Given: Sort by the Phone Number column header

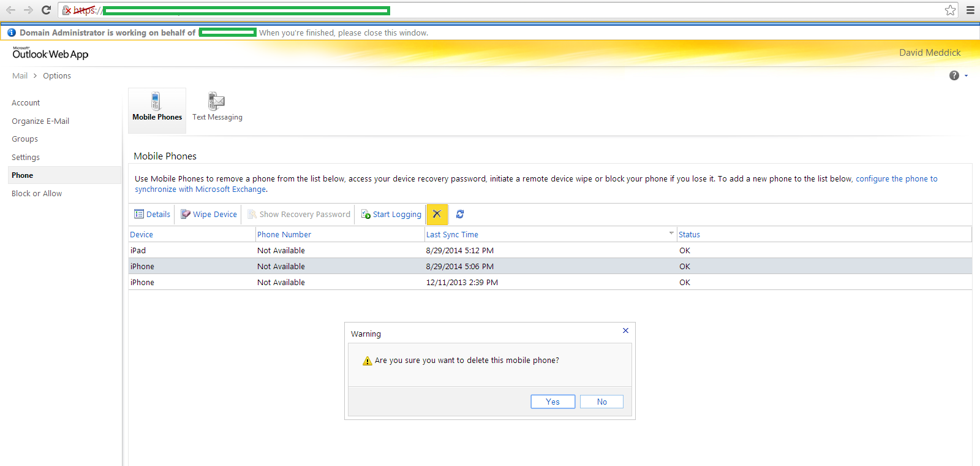Looking at the screenshot, I should [x=284, y=235].
